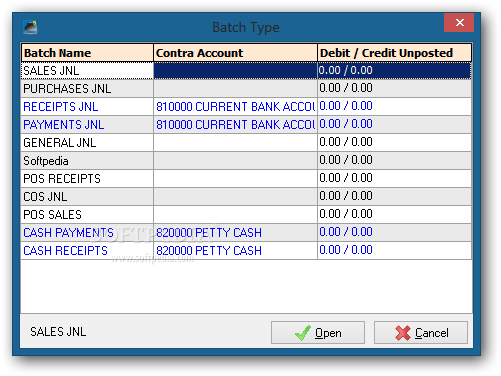Click unposted amount for PURCHASES JNL
The image size is (501, 376).
click(395, 89)
